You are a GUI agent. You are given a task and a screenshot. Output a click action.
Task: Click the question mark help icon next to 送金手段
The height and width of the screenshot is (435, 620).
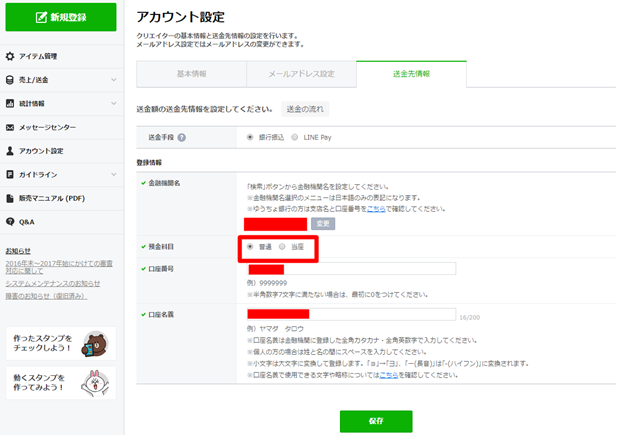(181, 138)
